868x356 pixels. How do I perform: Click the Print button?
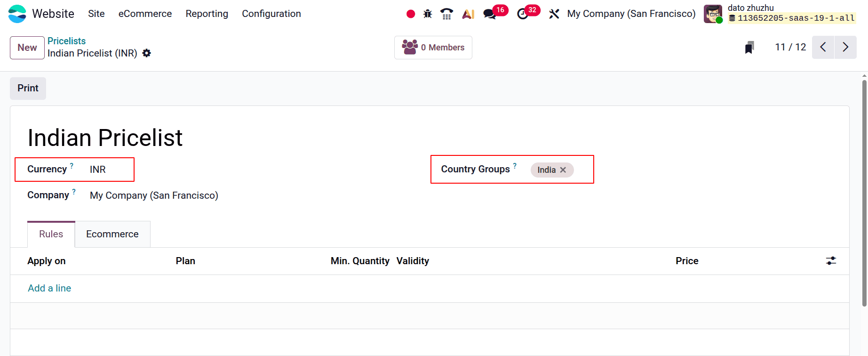point(28,88)
